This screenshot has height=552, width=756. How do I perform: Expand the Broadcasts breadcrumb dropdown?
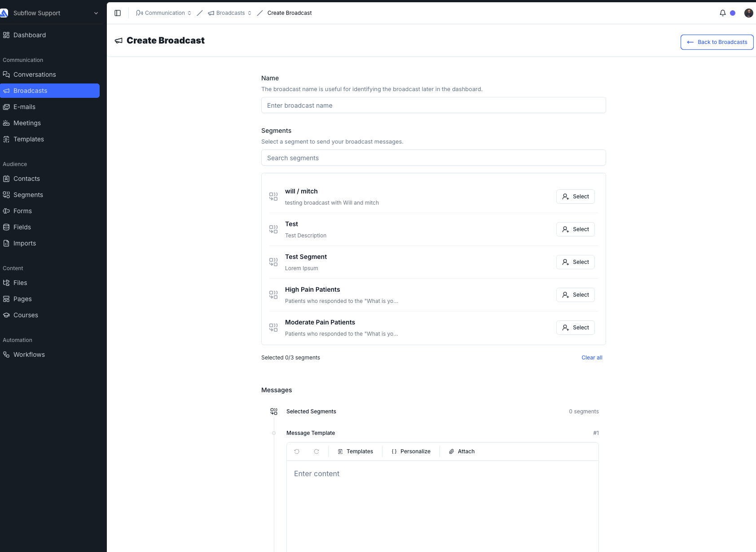230,13
